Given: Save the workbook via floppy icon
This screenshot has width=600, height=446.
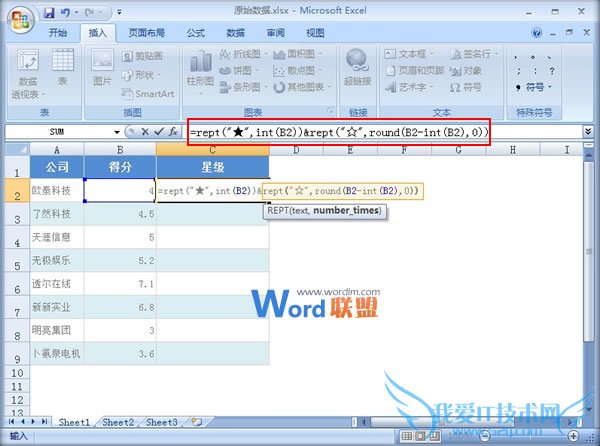Looking at the screenshot, I should coord(49,13).
